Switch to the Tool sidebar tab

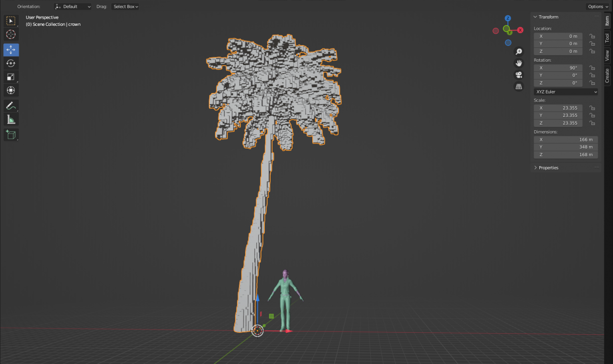pyautogui.click(x=607, y=38)
